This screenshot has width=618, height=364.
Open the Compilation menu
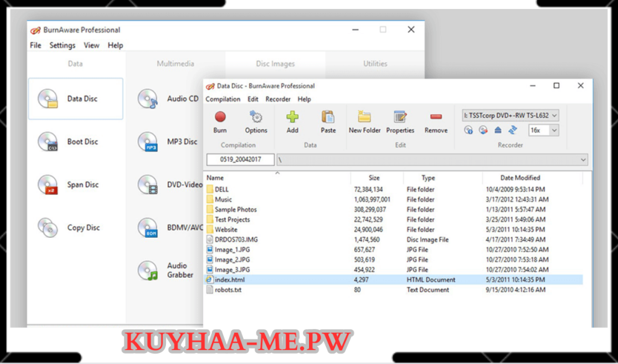click(223, 100)
